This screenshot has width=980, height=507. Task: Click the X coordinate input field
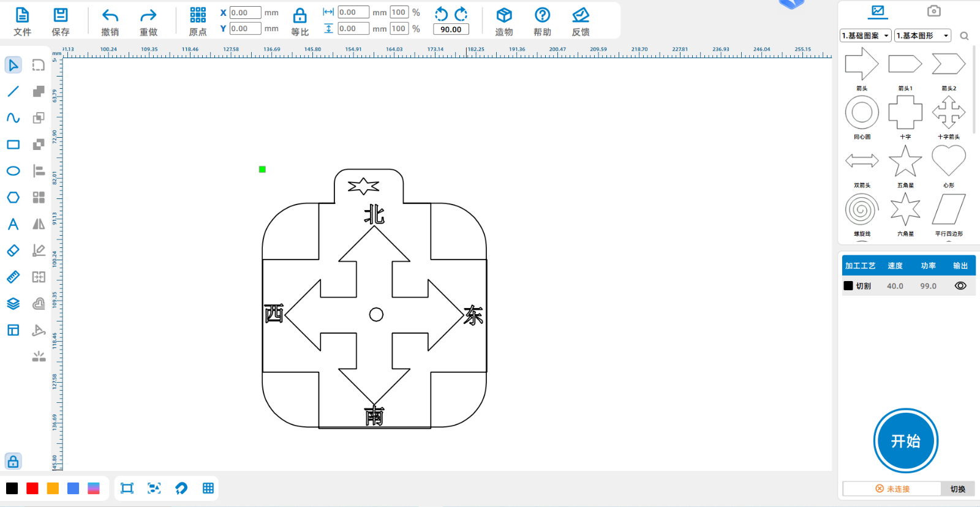point(245,12)
